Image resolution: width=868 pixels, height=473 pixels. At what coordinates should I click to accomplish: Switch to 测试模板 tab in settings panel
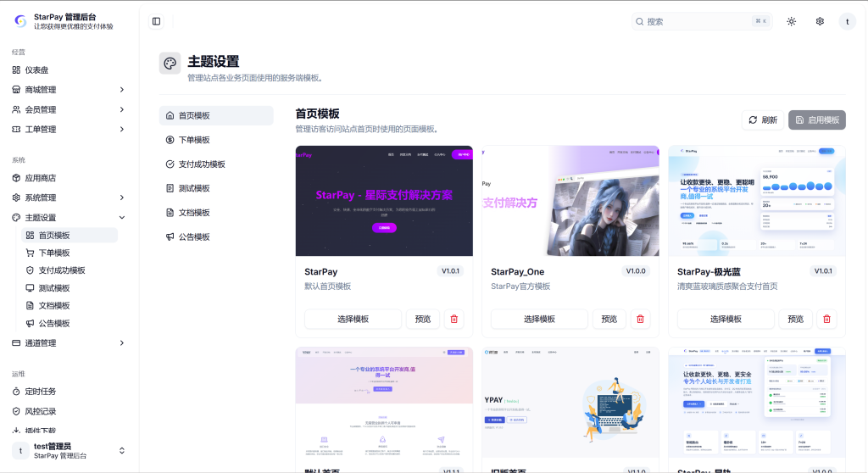click(x=216, y=188)
